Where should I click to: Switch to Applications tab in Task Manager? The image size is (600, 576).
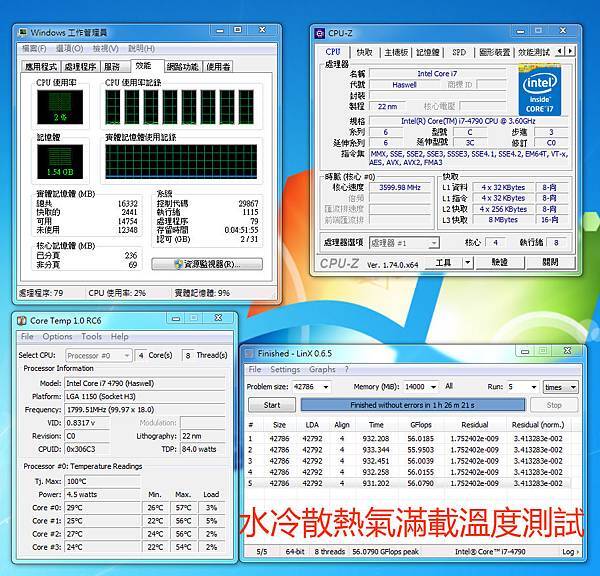pos(41,67)
